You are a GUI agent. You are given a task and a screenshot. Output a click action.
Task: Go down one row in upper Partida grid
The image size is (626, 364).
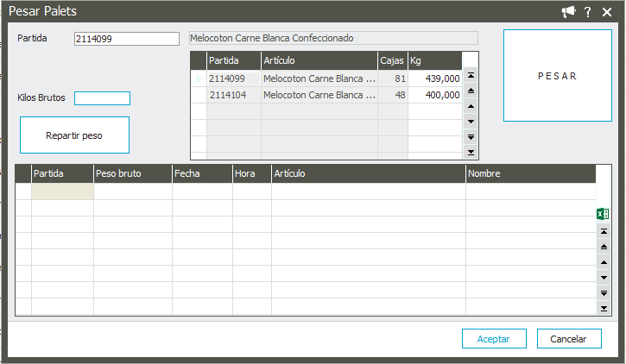[471, 122]
